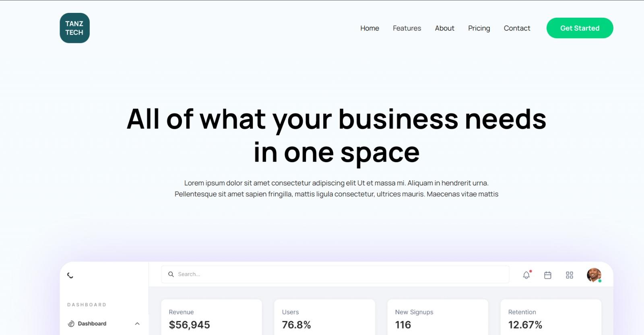Click the crescent logo atop dashboard sidebar
Screen dimensions: 644x335
pyautogui.click(x=70, y=275)
